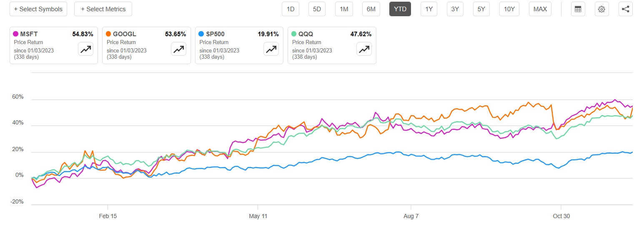The height and width of the screenshot is (231, 644).
Task: Select the 6M time range
Action: [370, 9]
